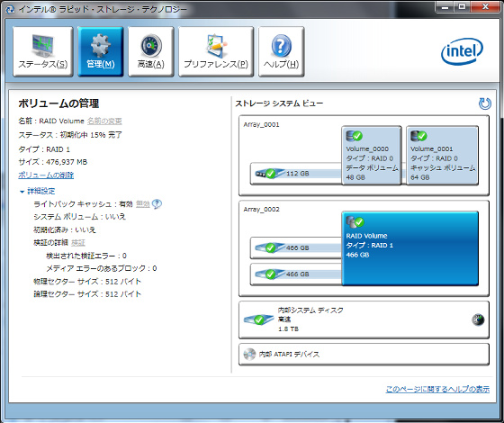Collapse the 詳細設定 advanced section

click(x=37, y=191)
